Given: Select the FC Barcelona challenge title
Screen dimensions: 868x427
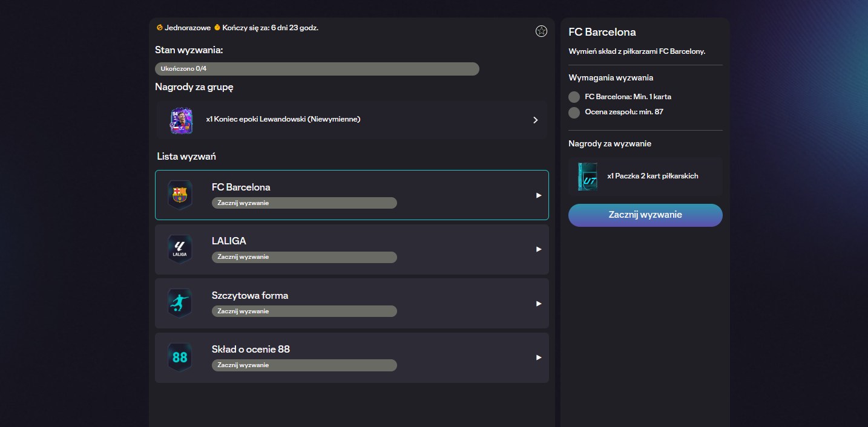Looking at the screenshot, I should pyautogui.click(x=241, y=187).
